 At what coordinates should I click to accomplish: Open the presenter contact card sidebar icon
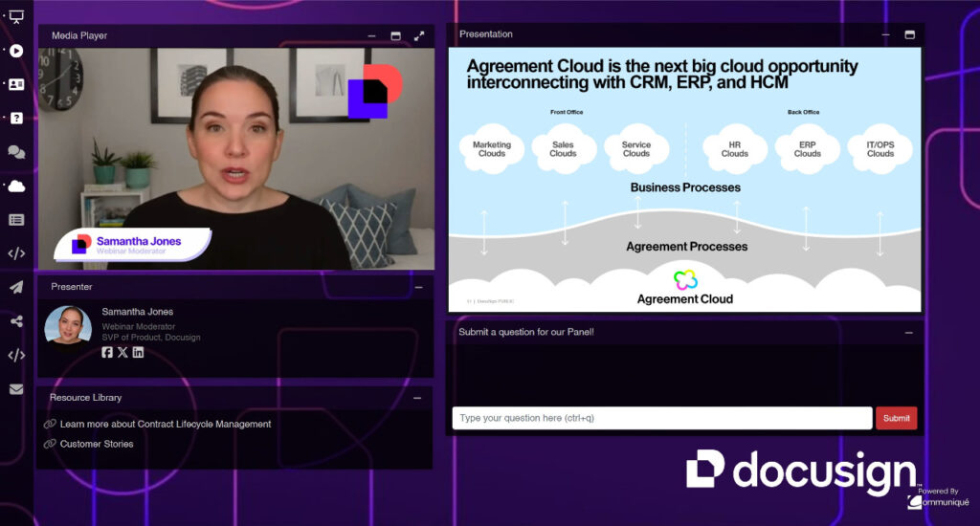click(17, 84)
